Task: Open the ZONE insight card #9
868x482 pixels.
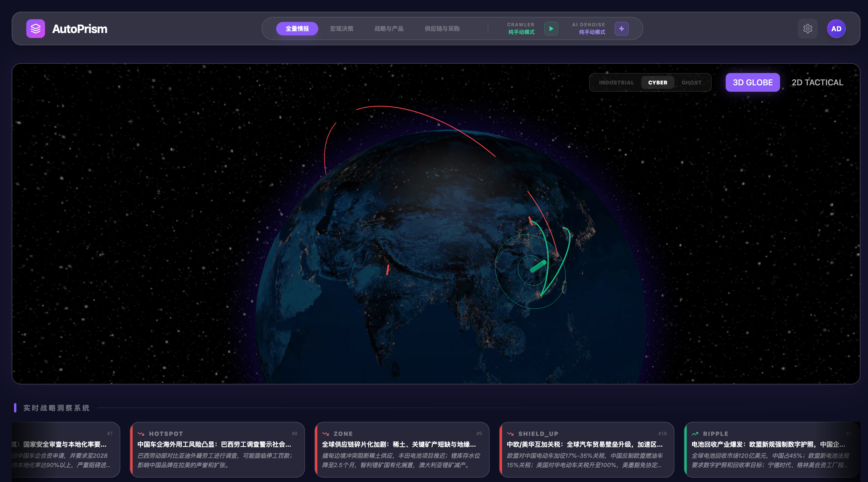Action: (402, 449)
